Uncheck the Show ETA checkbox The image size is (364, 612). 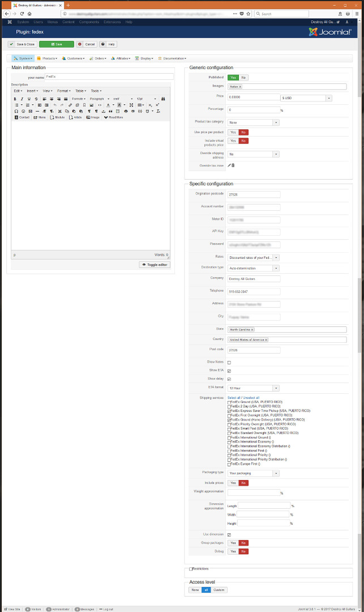click(229, 371)
